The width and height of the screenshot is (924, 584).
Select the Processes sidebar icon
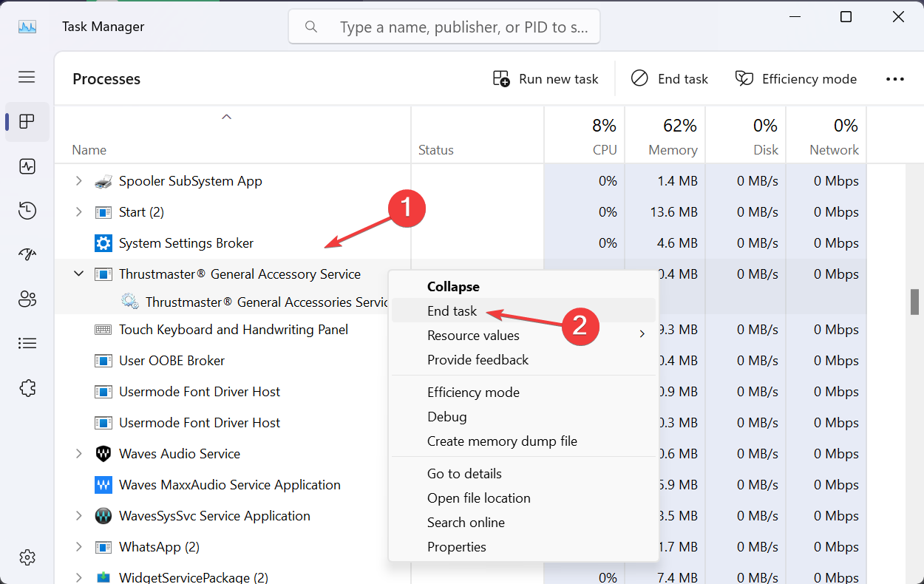(27, 122)
